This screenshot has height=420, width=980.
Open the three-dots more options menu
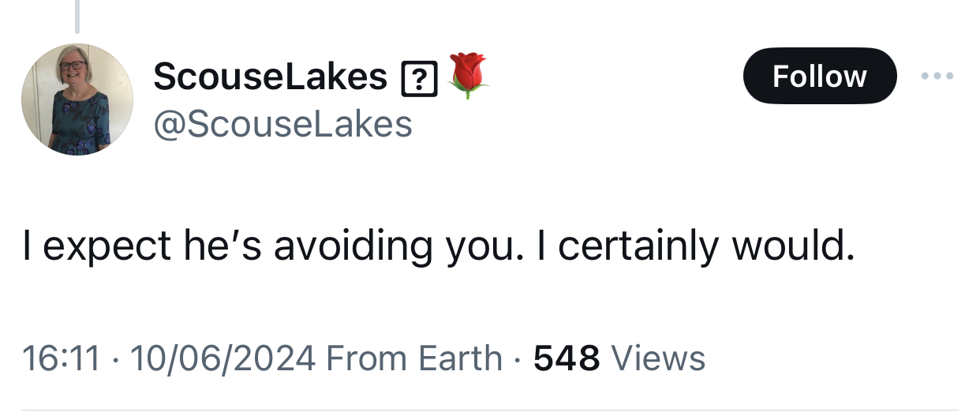(937, 77)
